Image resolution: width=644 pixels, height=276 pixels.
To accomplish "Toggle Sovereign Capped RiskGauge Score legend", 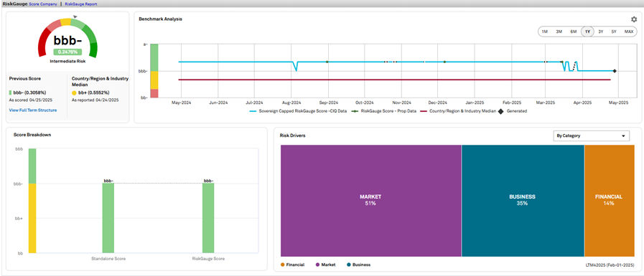I will pyautogui.click(x=297, y=110).
